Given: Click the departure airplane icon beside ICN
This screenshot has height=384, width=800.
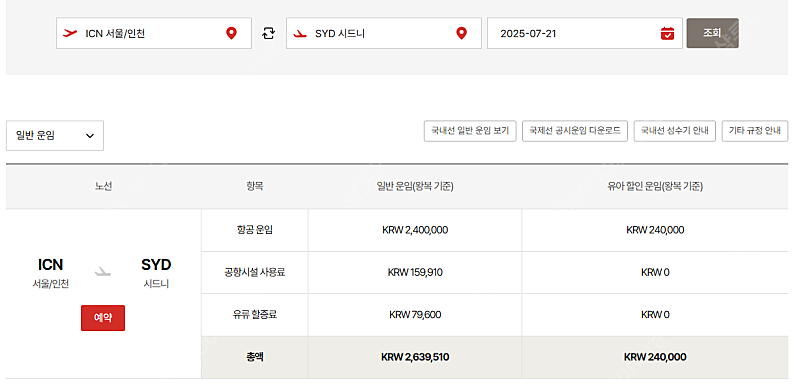Looking at the screenshot, I should coord(69,34).
